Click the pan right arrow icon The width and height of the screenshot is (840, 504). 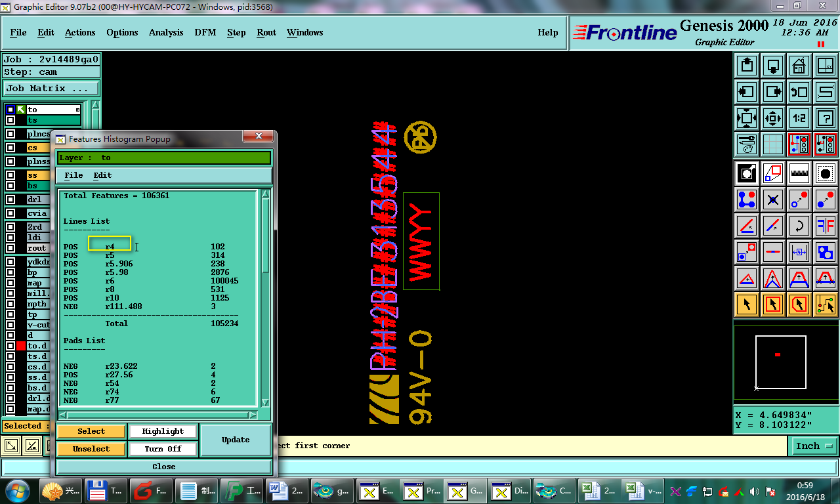pyautogui.click(x=773, y=92)
